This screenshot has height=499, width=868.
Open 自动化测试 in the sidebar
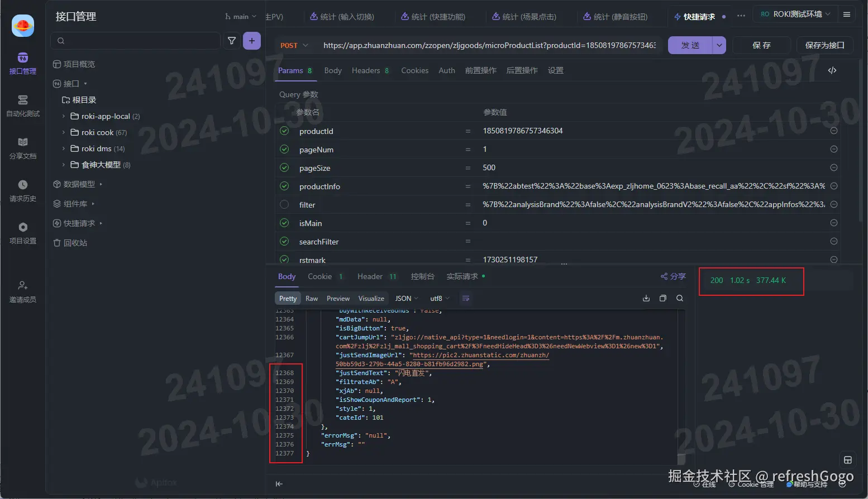coord(23,106)
